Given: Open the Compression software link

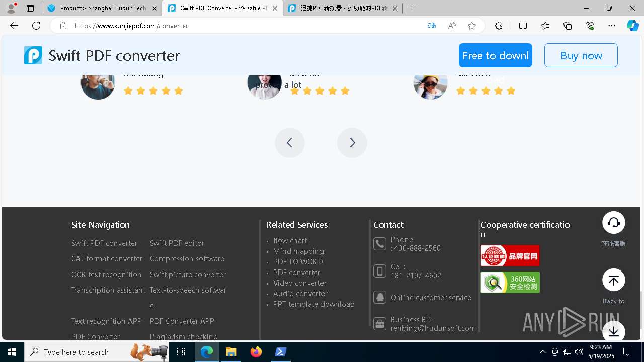Looking at the screenshot, I should pyautogui.click(x=187, y=259).
